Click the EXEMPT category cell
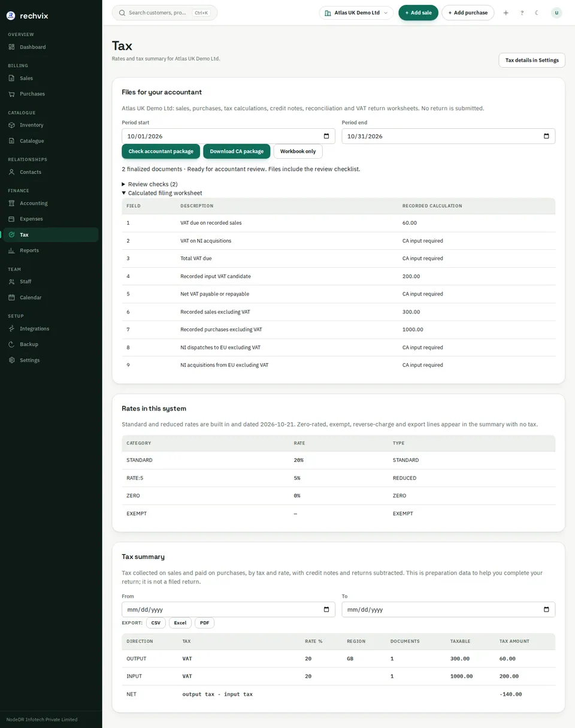The image size is (575, 728). pyautogui.click(x=137, y=513)
